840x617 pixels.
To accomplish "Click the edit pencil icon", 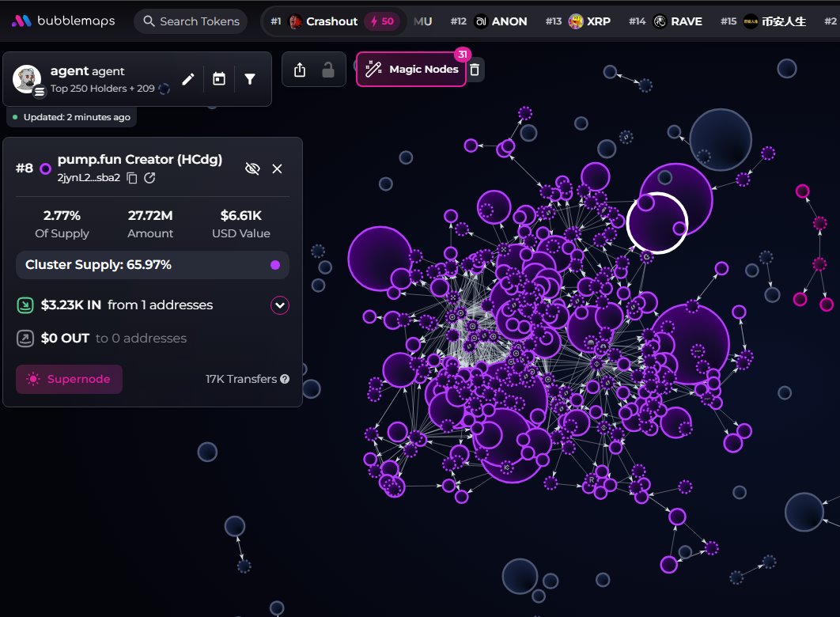I will (x=188, y=79).
